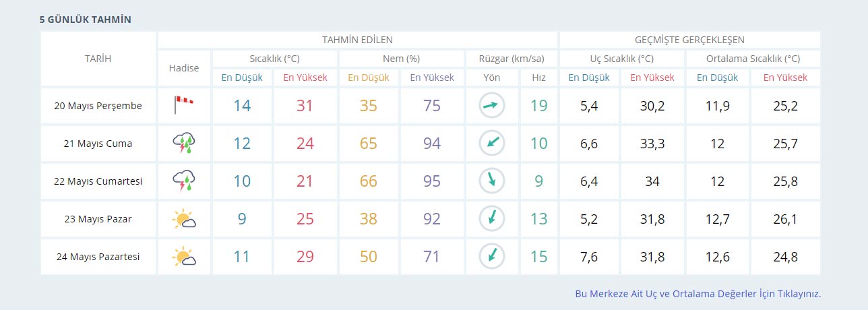Click the highest temperature value 31 for 20 Mayıs

(305, 106)
